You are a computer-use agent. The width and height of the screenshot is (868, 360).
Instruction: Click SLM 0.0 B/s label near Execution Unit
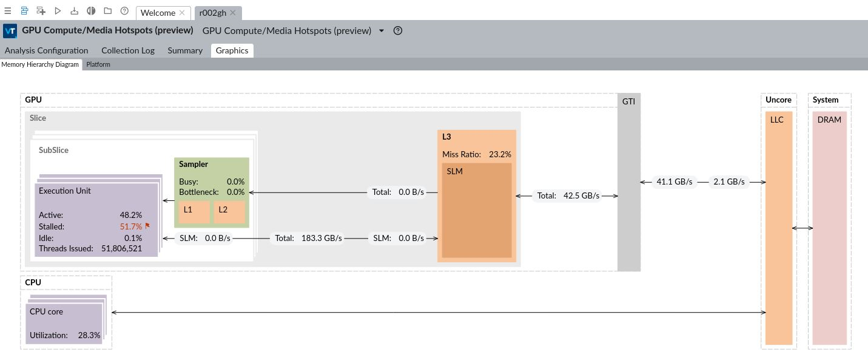[x=205, y=238]
